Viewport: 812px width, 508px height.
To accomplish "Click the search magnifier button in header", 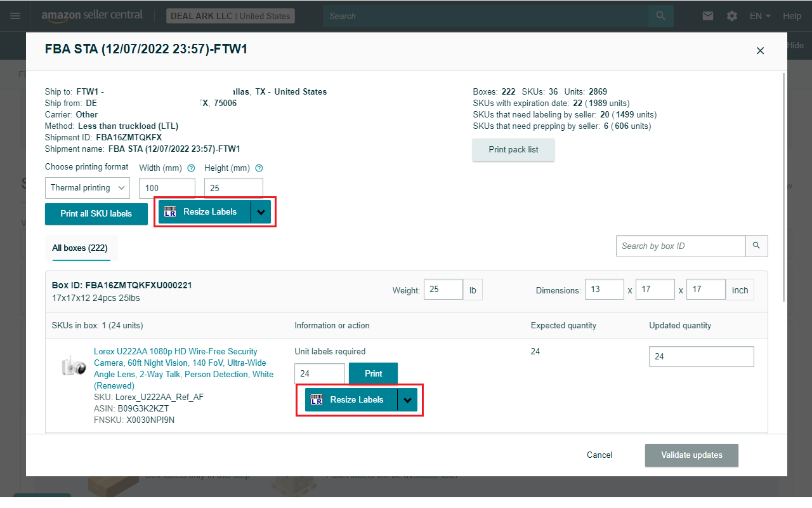I will 660,16.
